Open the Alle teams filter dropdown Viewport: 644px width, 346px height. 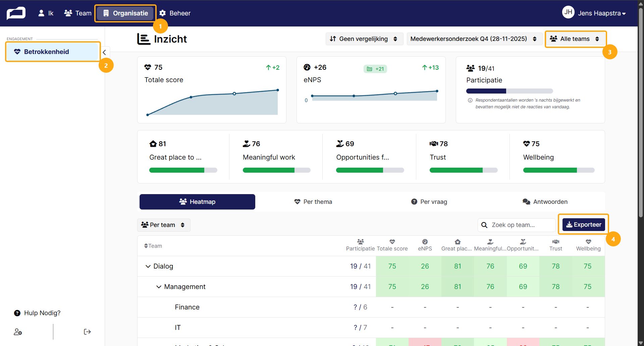[x=575, y=39]
